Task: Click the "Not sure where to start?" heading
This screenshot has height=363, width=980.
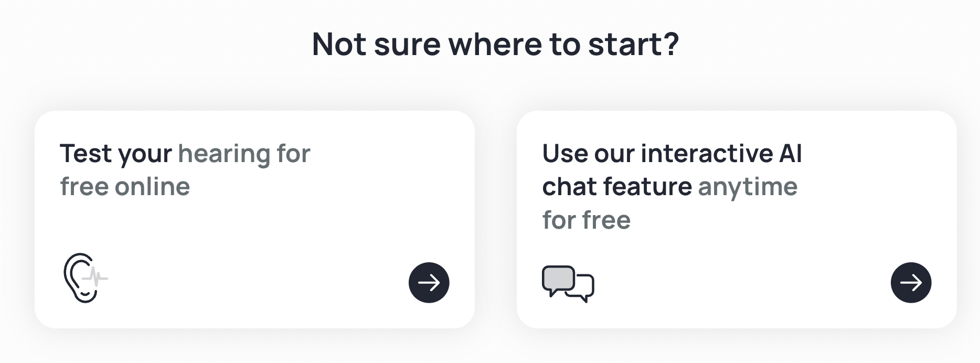Action: 495,44
